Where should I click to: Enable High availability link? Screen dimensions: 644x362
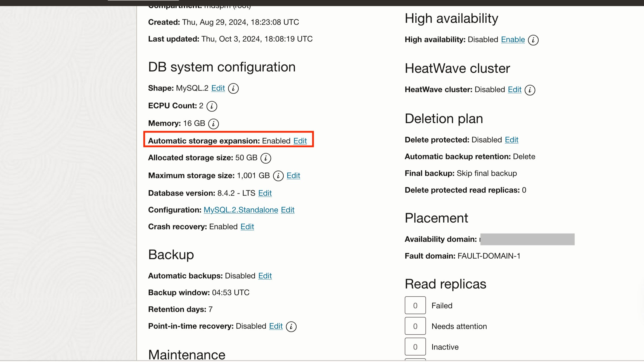[513, 39]
